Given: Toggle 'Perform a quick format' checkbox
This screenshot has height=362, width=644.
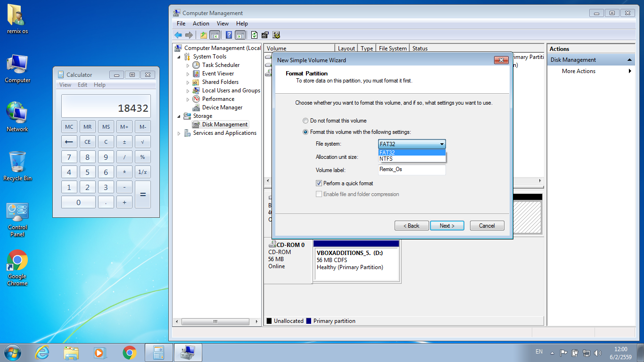Looking at the screenshot, I should [x=319, y=183].
